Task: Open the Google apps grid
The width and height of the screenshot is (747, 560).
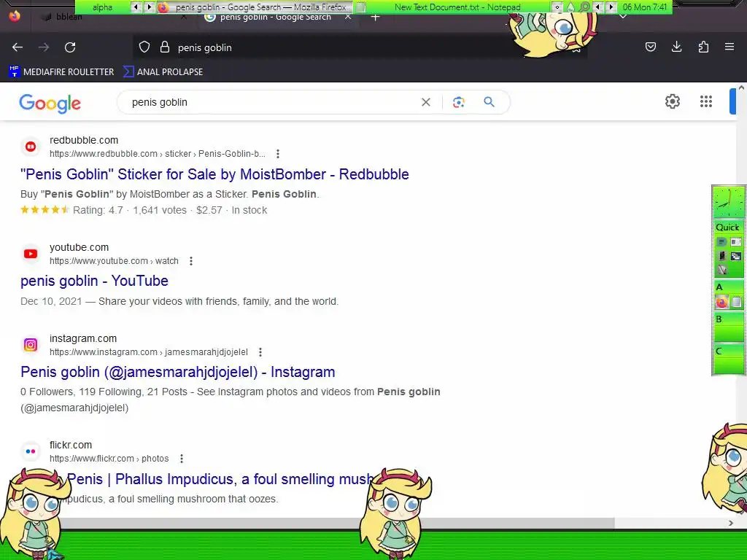Action: coord(706,101)
